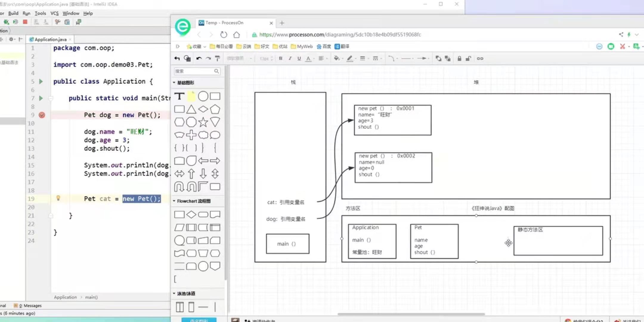Select the star shape in basic shapes
Screen dimensions: 644x322
pyautogui.click(x=203, y=122)
